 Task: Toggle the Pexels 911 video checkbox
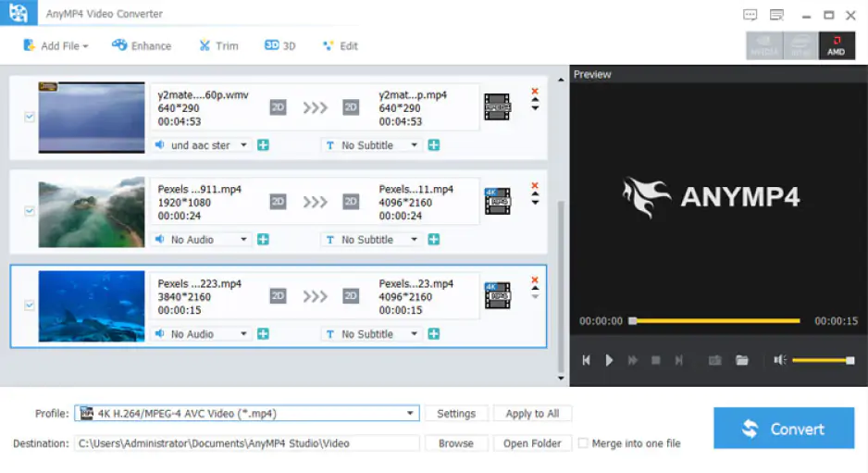[x=30, y=211]
